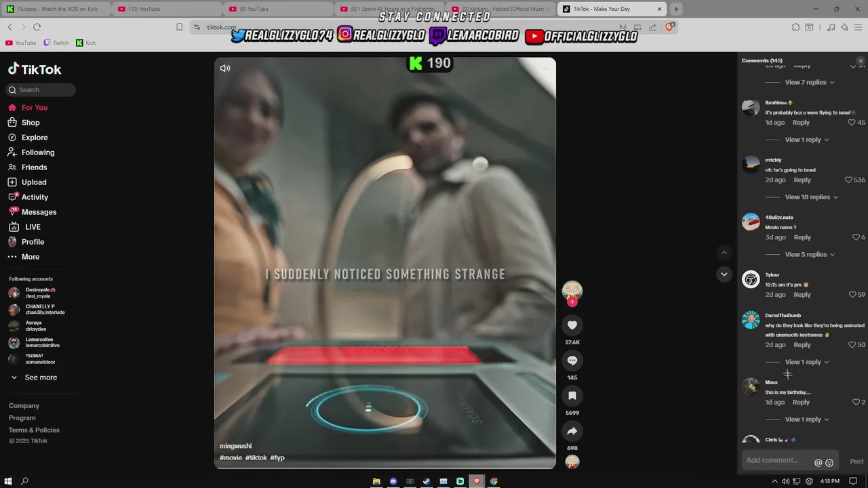Expand View 7 replies
Viewport: 868px width, 488px height.
pos(810,83)
